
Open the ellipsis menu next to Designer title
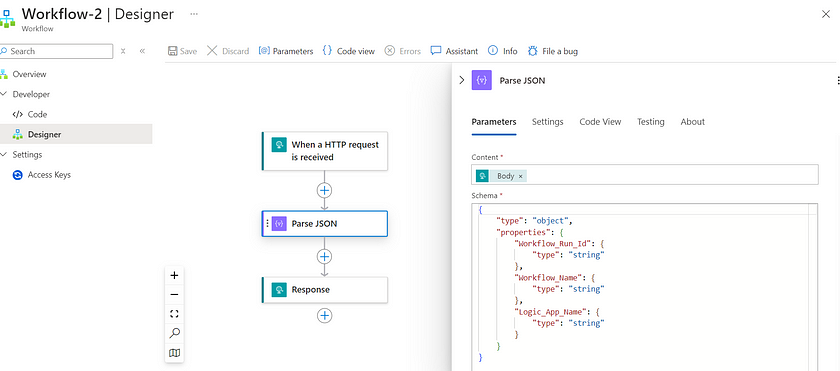tap(194, 14)
